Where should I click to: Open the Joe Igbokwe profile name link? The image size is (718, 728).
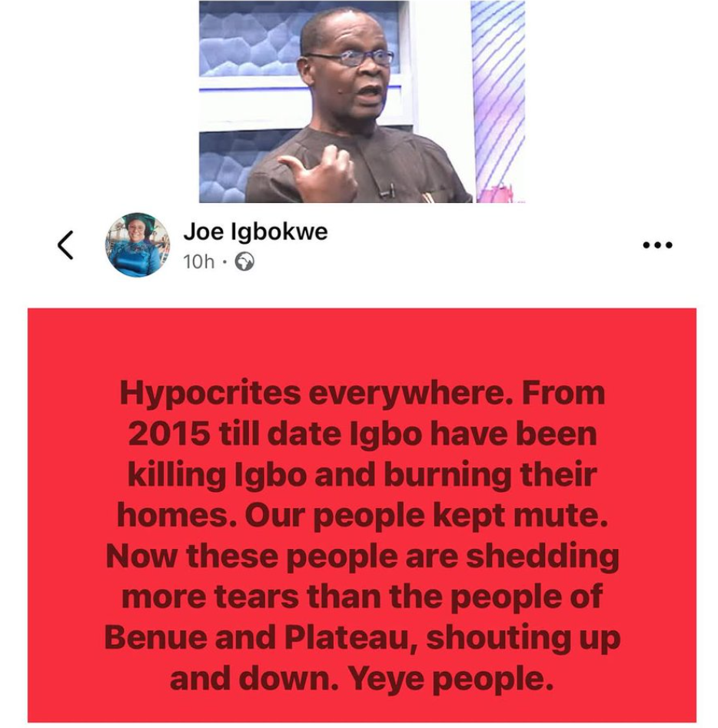[255, 231]
